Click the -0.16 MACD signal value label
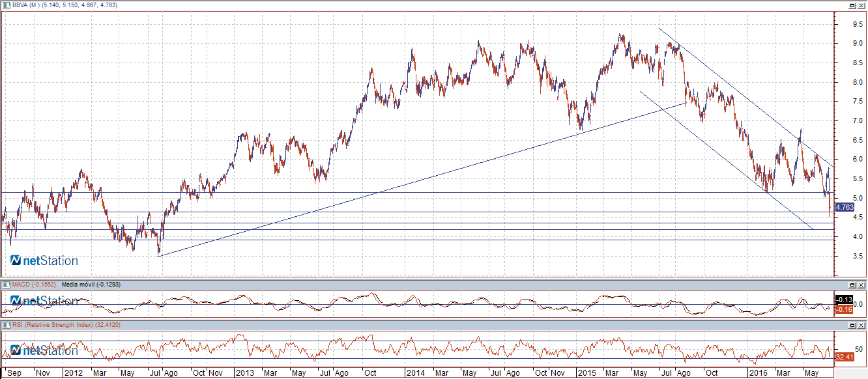Screen dimensions: 868x379 tap(844, 309)
